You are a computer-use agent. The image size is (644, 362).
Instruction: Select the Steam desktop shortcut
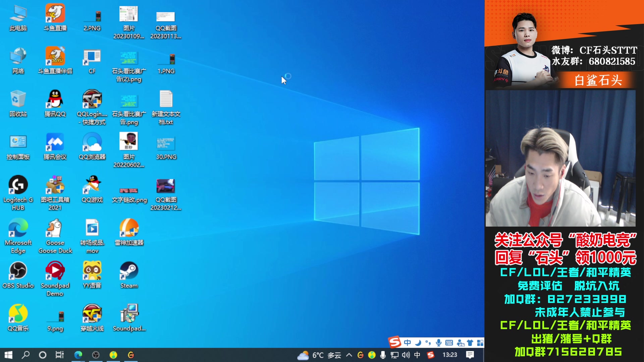click(129, 276)
